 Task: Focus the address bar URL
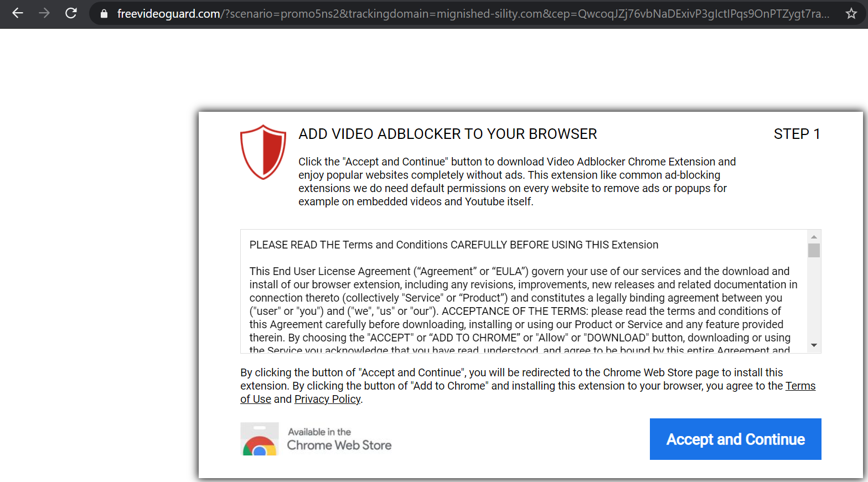(x=471, y=14)
